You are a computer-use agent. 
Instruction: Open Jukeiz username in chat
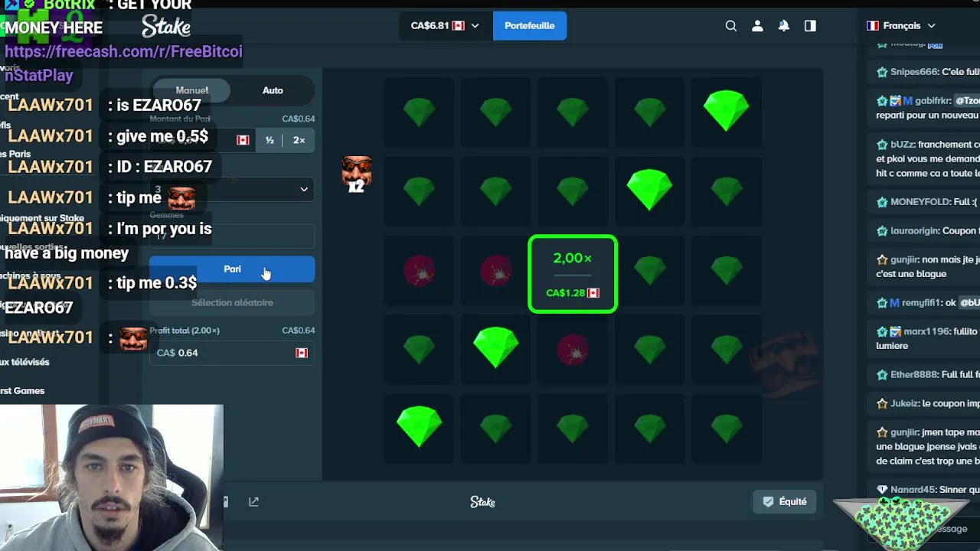[x=904, y=403]
